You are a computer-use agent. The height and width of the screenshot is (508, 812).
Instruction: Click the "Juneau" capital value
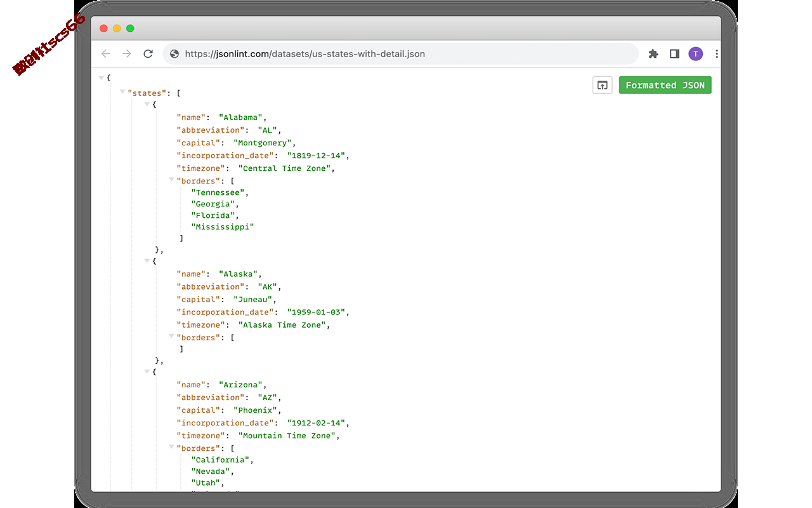click(252, 299)
